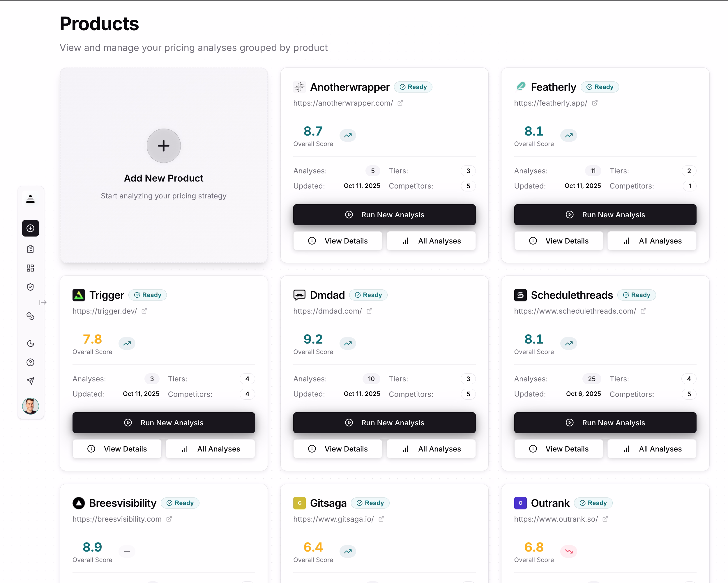Expand the sidebar with the arrow handle
Image resolution: width=728 pixels, height=583 pixels.
coord(43,302)
